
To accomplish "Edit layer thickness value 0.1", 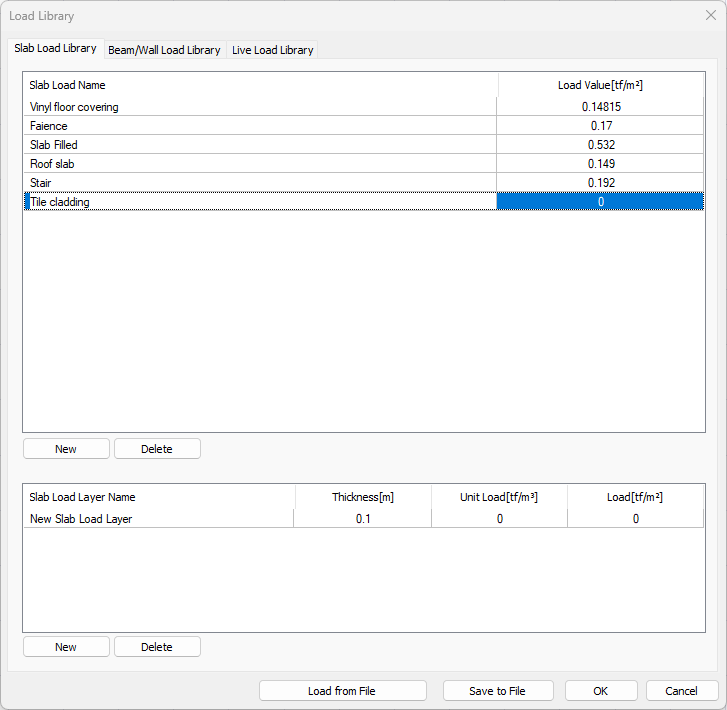I will [x=362, y=519].
